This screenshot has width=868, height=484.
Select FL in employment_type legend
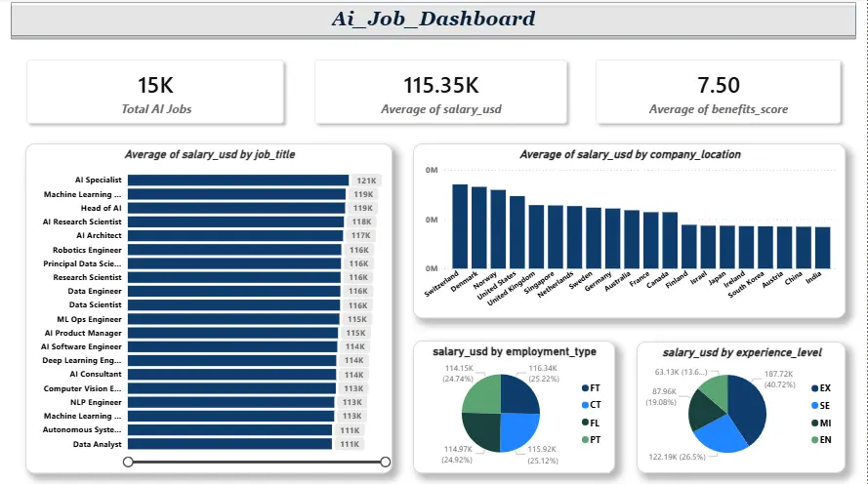(591, 423)
